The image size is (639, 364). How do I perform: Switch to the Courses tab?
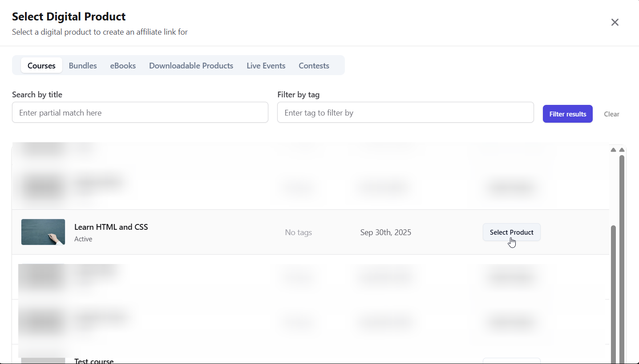[41, 65]
